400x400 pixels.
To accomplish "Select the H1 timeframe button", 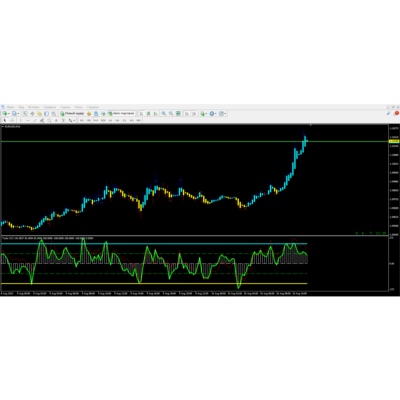I will tap(110, 120).
